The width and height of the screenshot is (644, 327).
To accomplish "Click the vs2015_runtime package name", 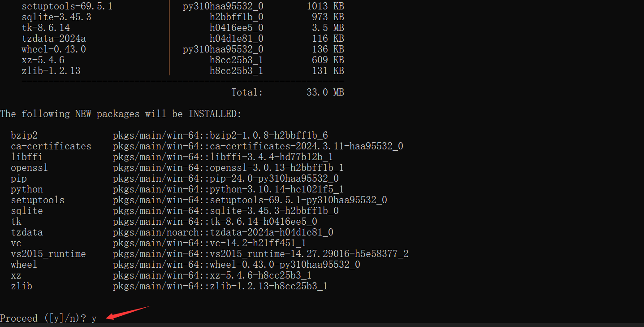I will pyautogui.click(x=48, y=254).
